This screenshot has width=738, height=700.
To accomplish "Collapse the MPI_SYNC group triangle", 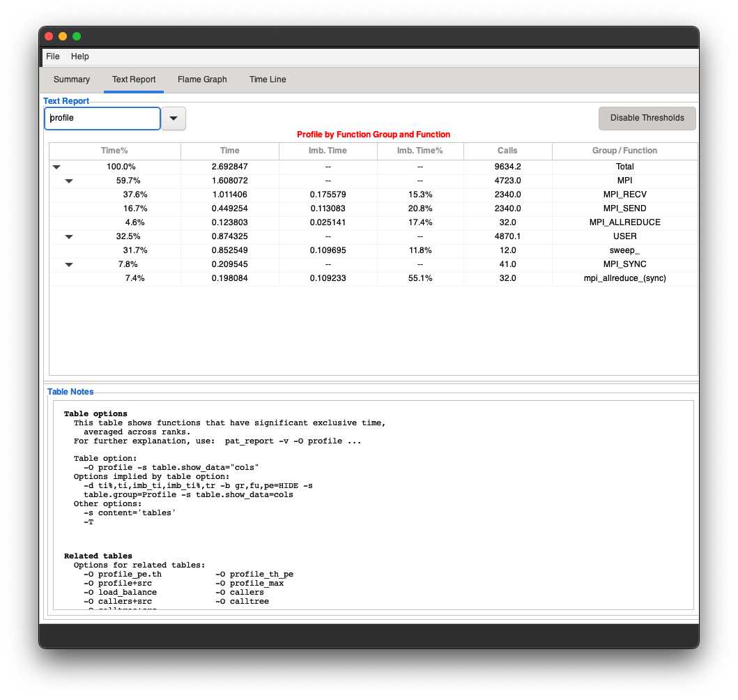I will click(x=68, y=264).
